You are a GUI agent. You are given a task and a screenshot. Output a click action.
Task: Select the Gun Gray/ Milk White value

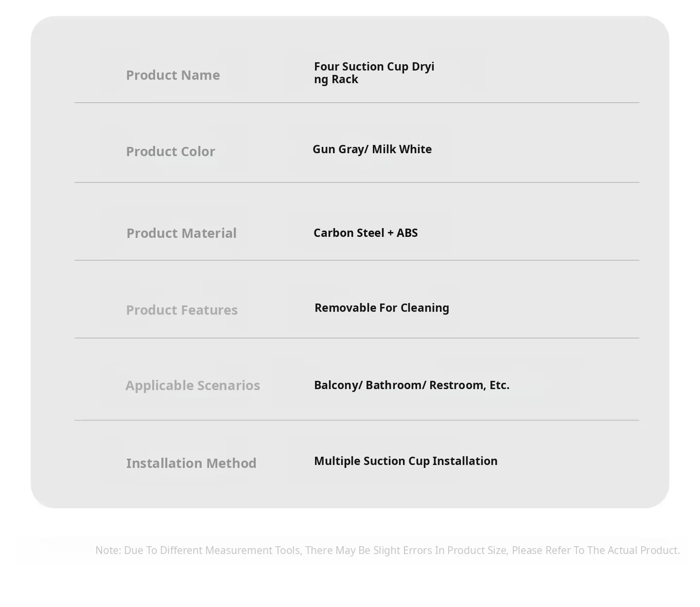click(x=372, y=149)
